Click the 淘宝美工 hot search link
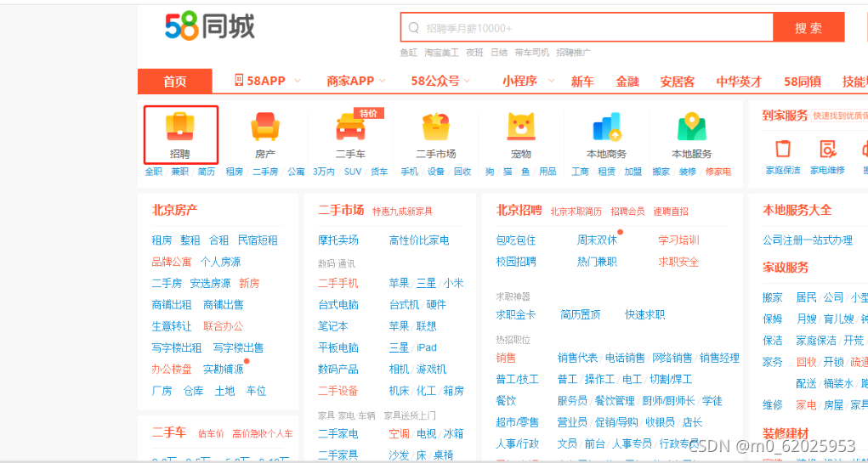This screenshot has width=868, height=463. (x=441, y=53)
